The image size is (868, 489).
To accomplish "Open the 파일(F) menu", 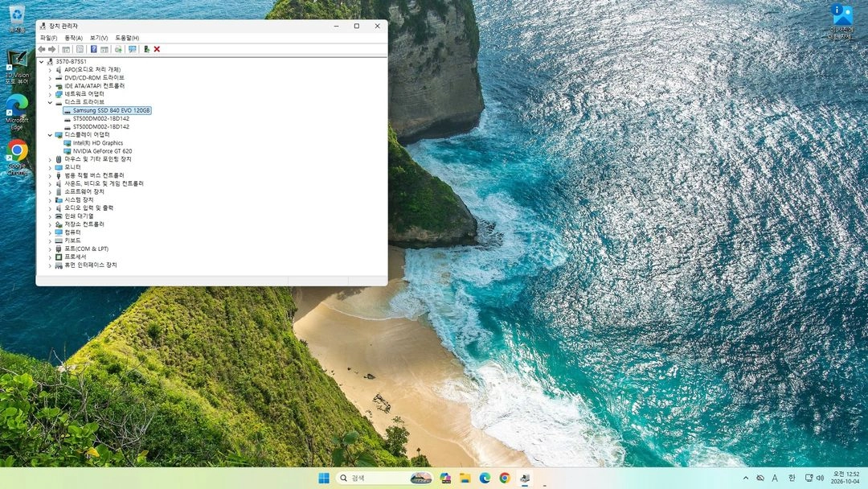I will click(49, 38).
